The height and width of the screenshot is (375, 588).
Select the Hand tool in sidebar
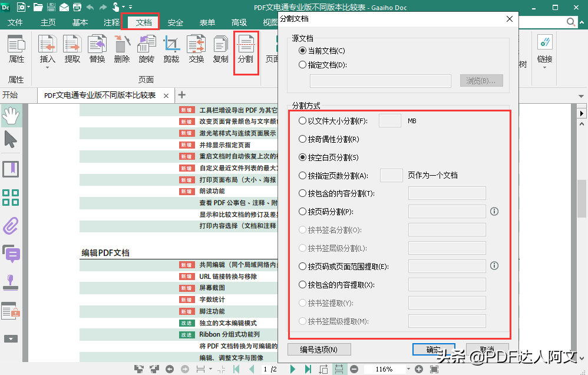pyautogui.click(x=11, y=116)
